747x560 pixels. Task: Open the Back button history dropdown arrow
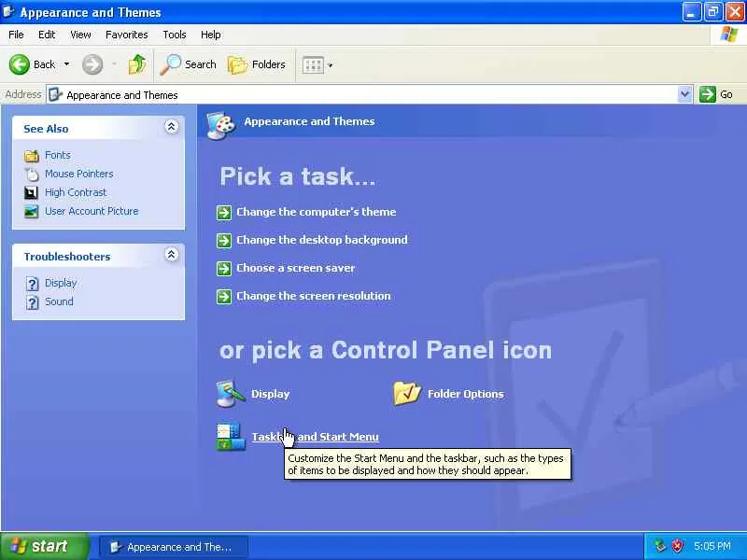pyautogui.click(x=66, y=63)
